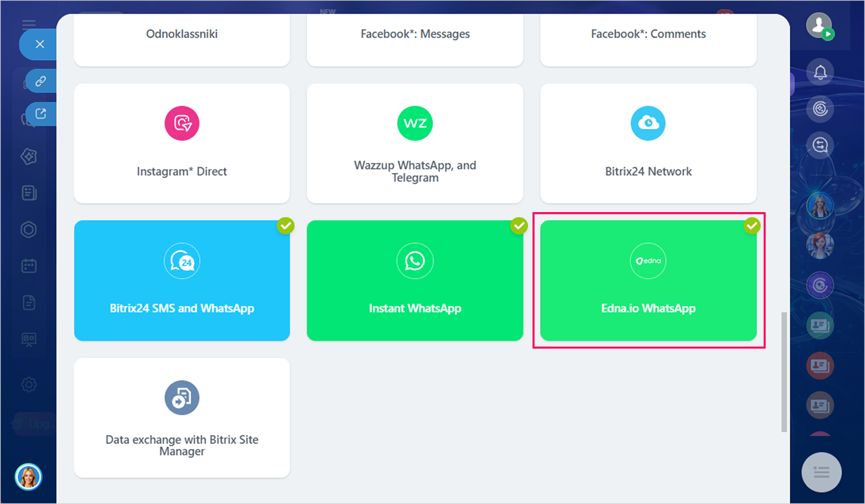Screen dimensions: 865x504
Task: Click the grey spiral icon below the bell
Action: [820, 109]
